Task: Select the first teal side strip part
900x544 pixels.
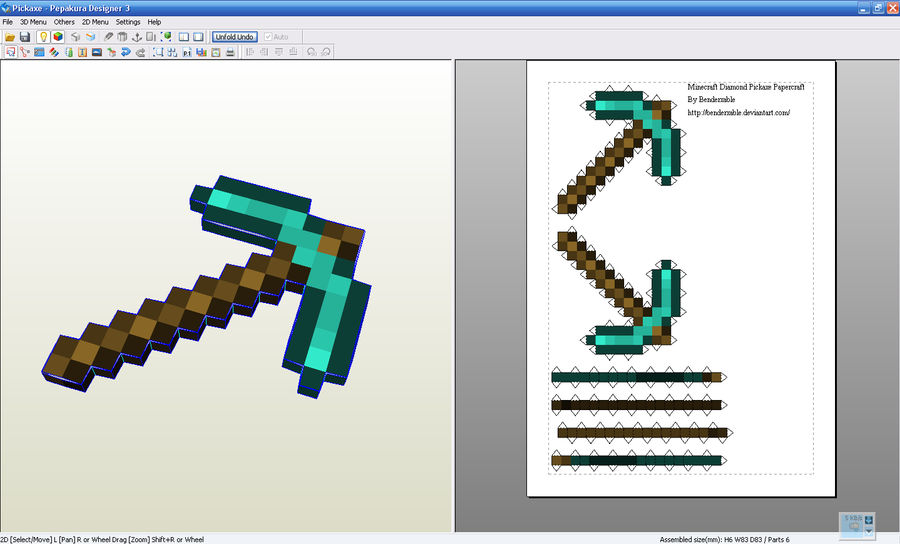Action: (x=638, y=377)
